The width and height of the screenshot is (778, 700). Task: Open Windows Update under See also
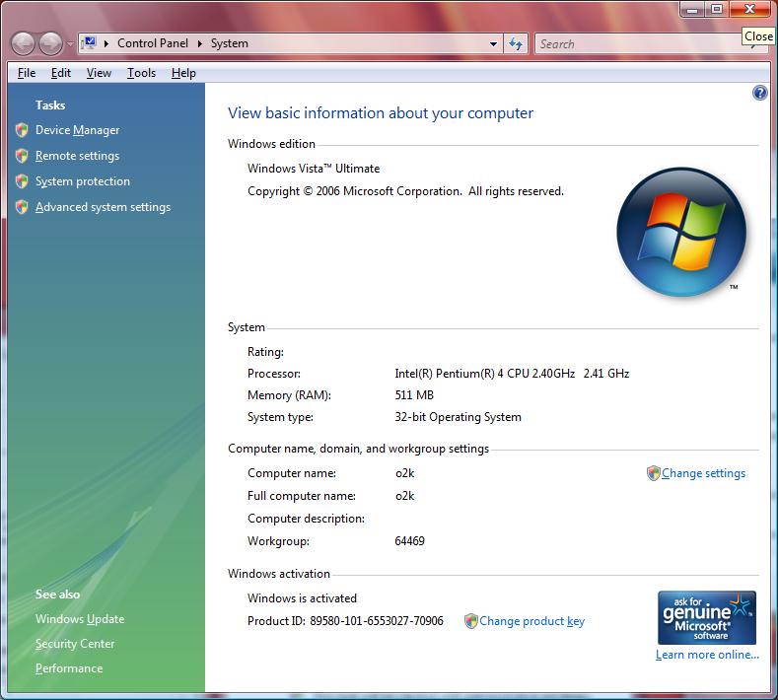80,619
